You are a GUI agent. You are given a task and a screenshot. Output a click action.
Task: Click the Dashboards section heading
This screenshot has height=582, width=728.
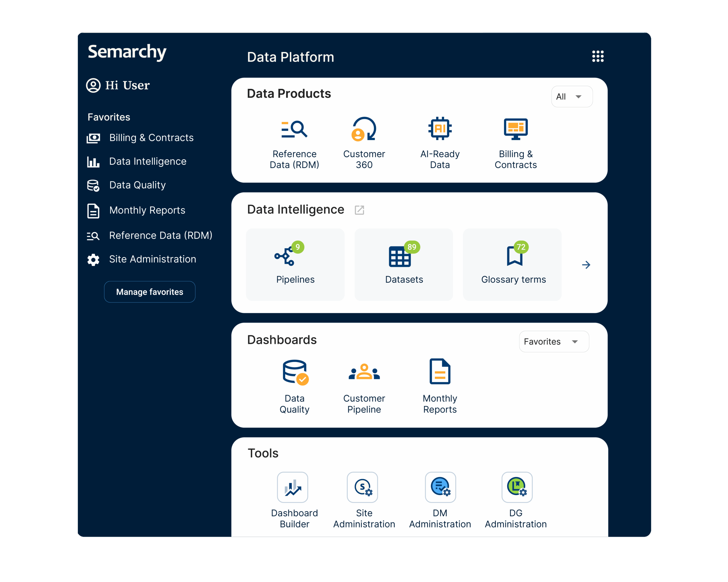point(282,340)
